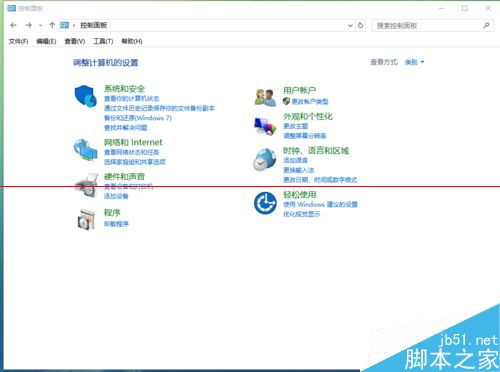The height and width of the screenshot is (372, 500).
Task: Expand the view-by 类别 dropdown
Action: pos(414,62)
